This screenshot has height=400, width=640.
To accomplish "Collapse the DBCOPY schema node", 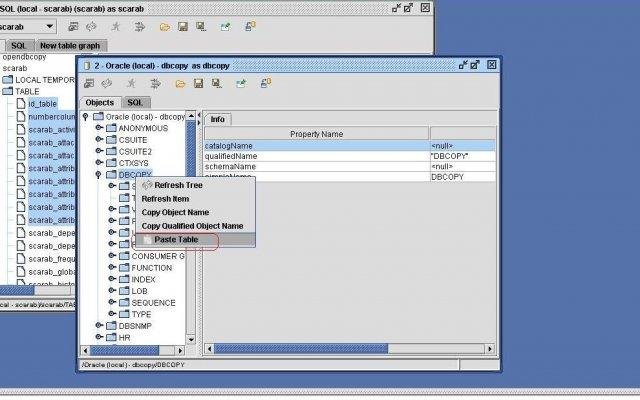I will coord(98,175).
